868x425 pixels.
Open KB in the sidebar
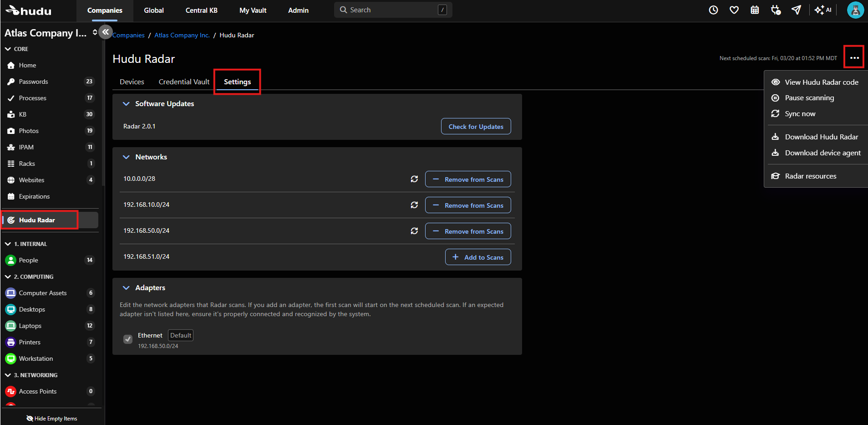pos(50,114)
